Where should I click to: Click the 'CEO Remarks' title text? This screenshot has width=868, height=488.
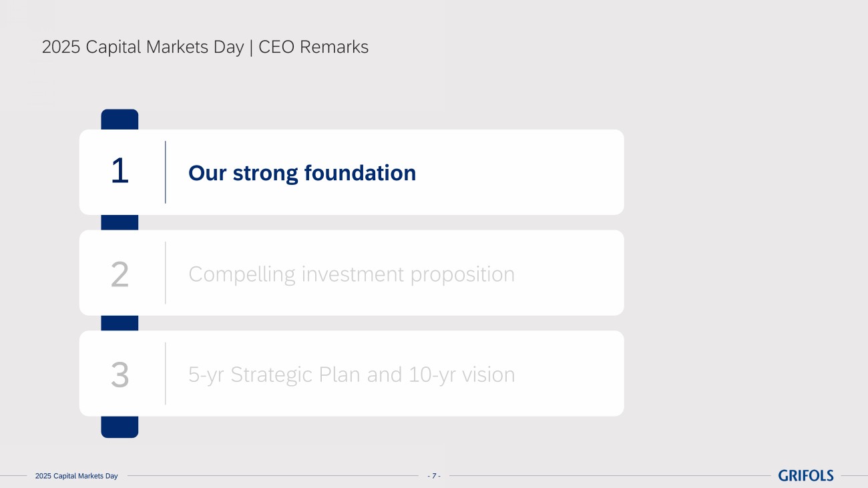[x=313, y=47]
